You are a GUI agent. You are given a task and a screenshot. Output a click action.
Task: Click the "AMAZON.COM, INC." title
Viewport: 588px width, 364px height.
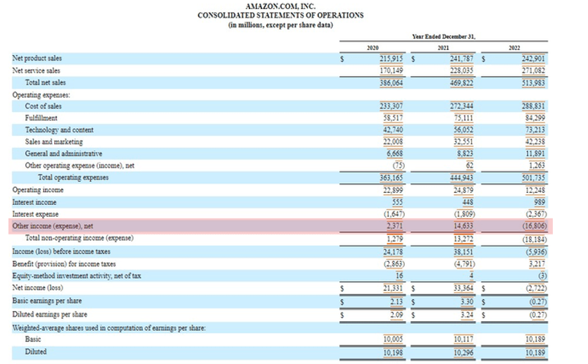[280, 6]
